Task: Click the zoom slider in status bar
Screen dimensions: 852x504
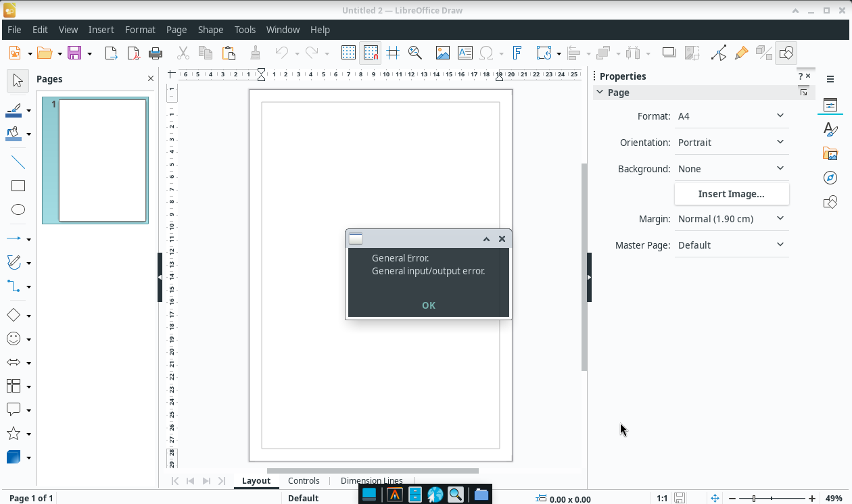Action: tap(754, 499)
